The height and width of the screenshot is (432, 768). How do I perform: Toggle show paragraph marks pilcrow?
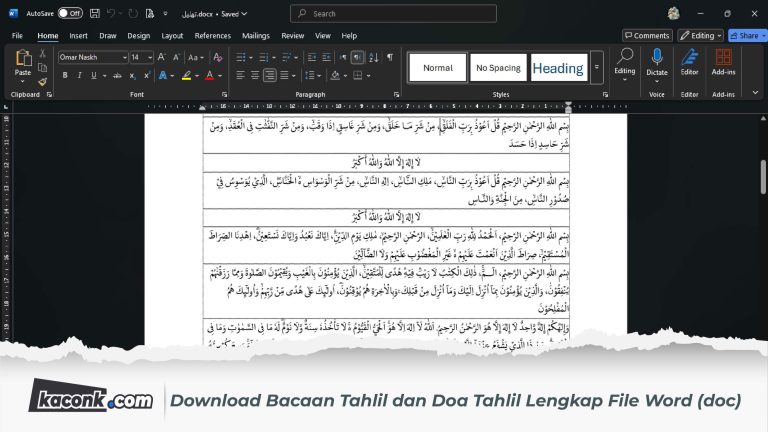[x=390, y=57]
